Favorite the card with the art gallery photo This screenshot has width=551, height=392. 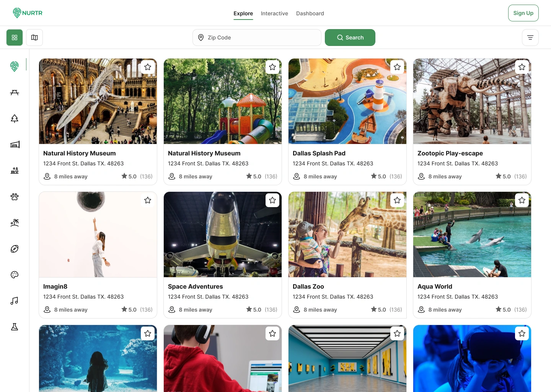397,333
